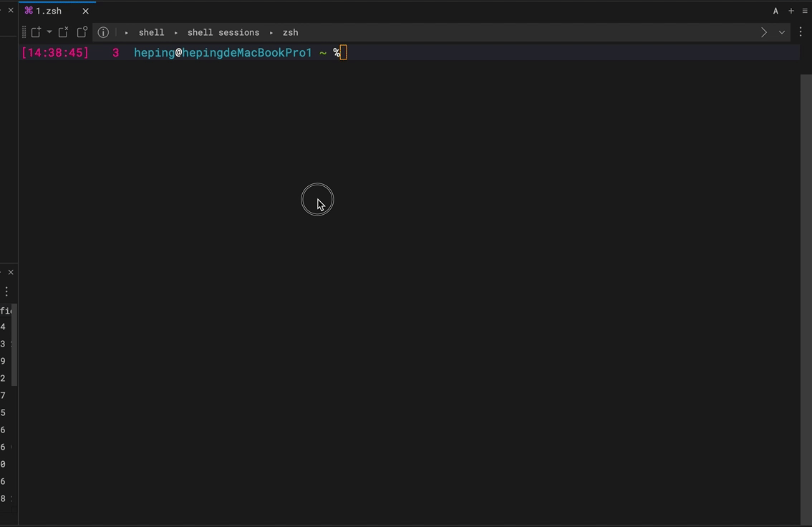The width and height of the screenshot is (812, 527).
Task: Open the vertical kebab menu right of breadcrumbs
Action: (x=801, y=32)
